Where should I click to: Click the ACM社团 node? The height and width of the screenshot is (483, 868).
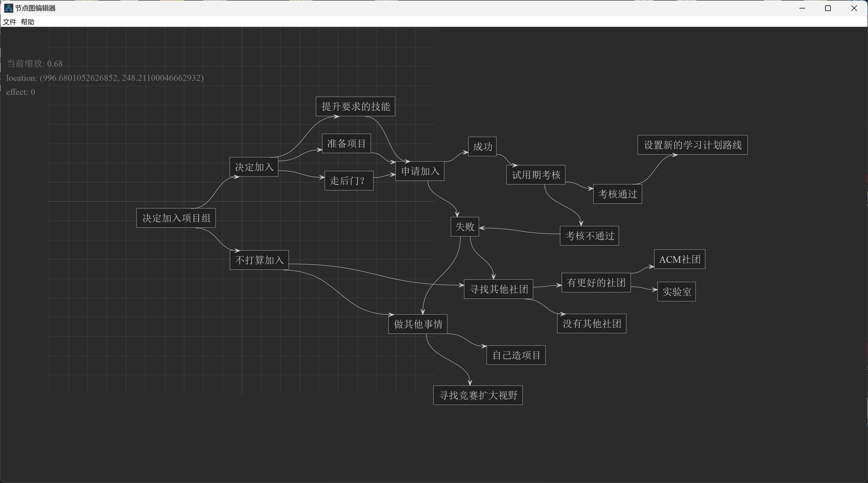680,259
